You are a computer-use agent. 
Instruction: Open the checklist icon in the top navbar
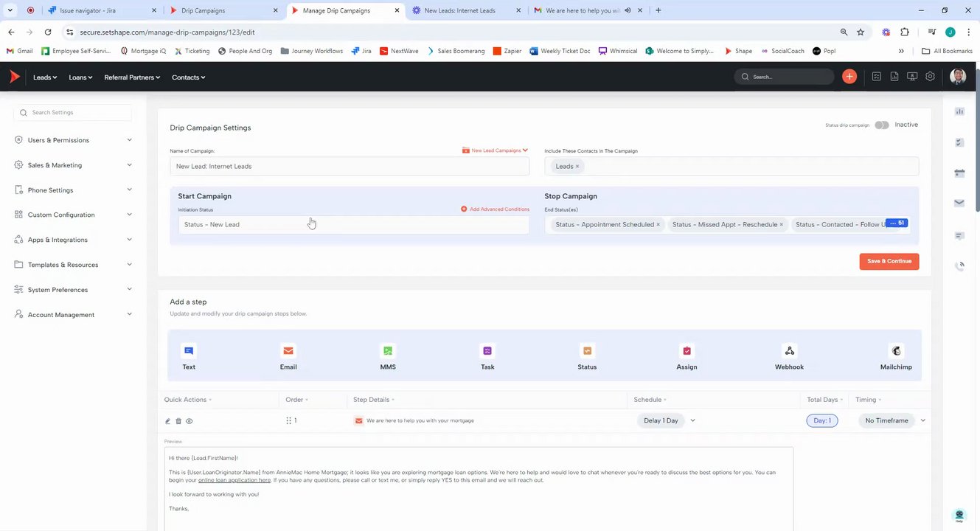[x=877, y=77]
